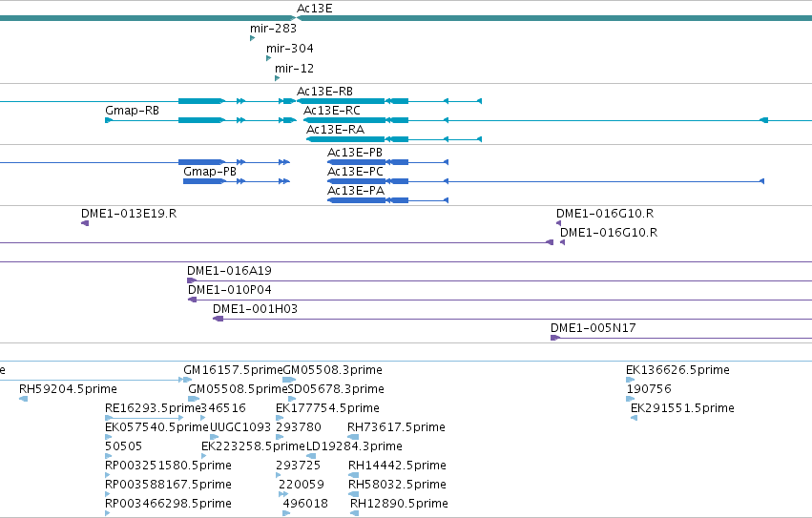
Task: Select the Ac13E-RC transcript label
Action: pyautogui.click(x=331, y=111)
